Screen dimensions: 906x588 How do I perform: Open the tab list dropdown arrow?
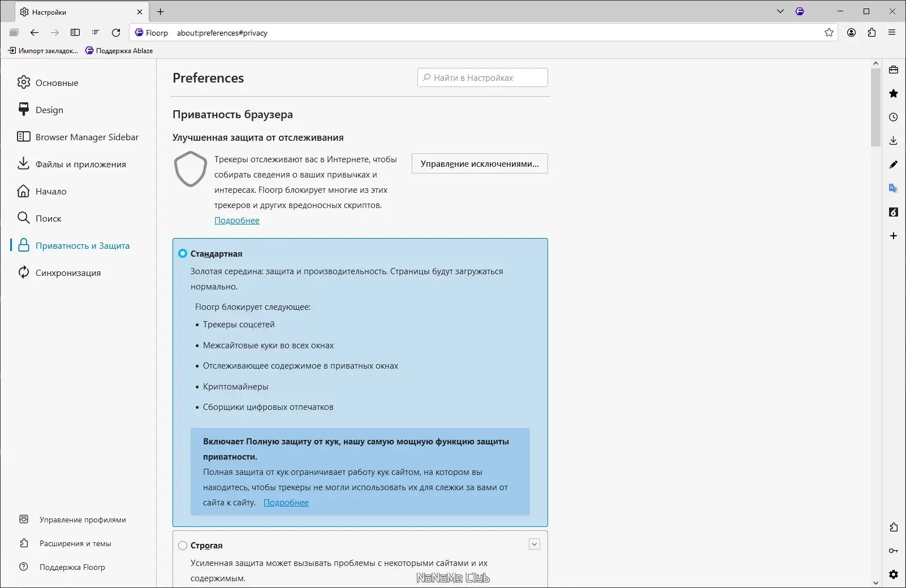click(x=780, y=11)
